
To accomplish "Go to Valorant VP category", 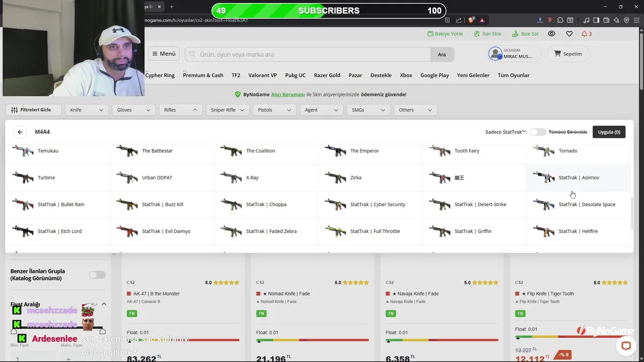I will (263, 75).
